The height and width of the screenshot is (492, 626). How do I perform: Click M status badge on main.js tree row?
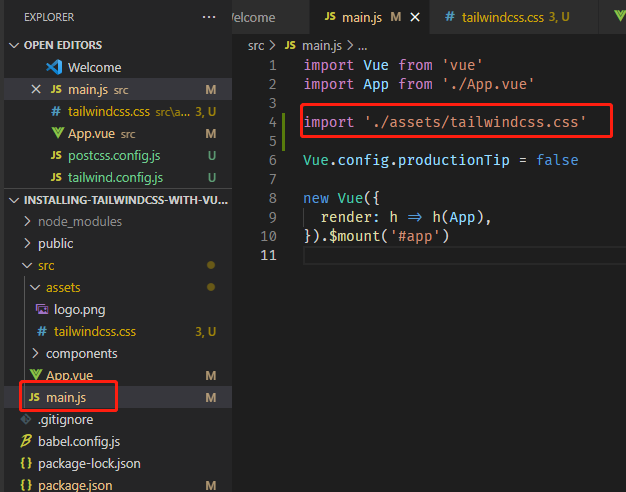point(210,398)
